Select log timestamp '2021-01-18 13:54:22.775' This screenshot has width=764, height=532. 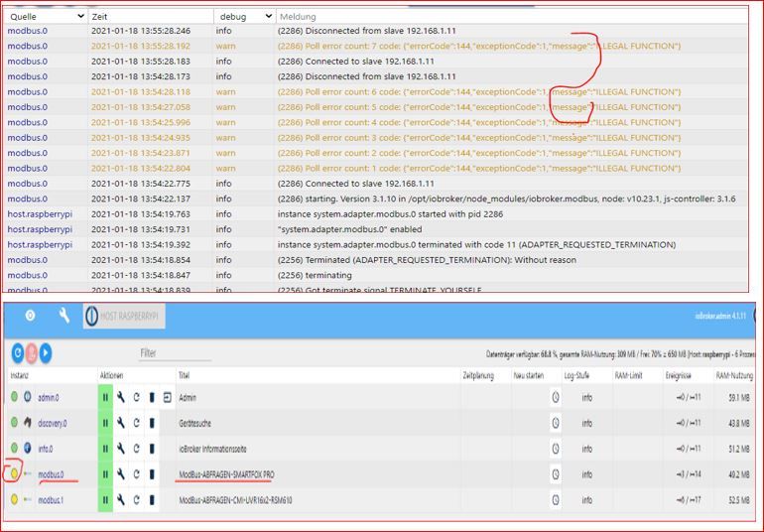point(141,184)
